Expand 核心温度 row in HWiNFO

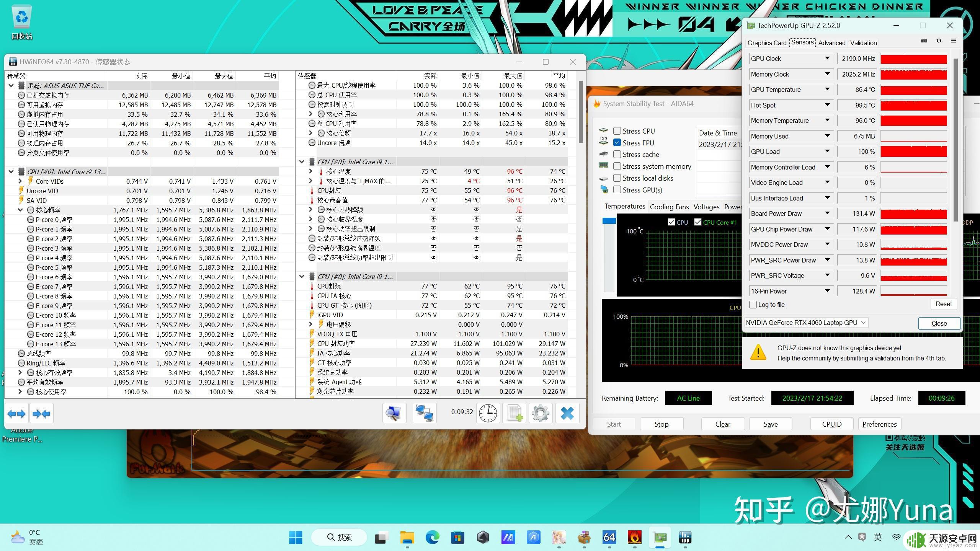pos(311,171)
